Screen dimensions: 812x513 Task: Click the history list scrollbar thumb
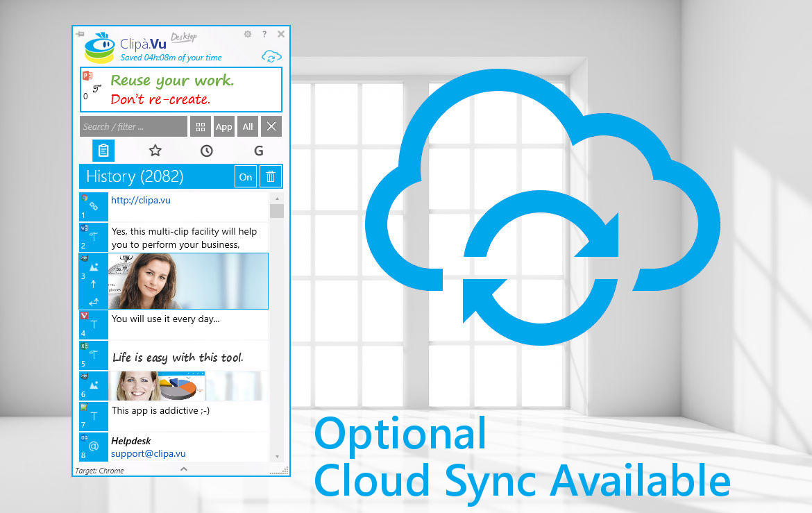(277, 212)
